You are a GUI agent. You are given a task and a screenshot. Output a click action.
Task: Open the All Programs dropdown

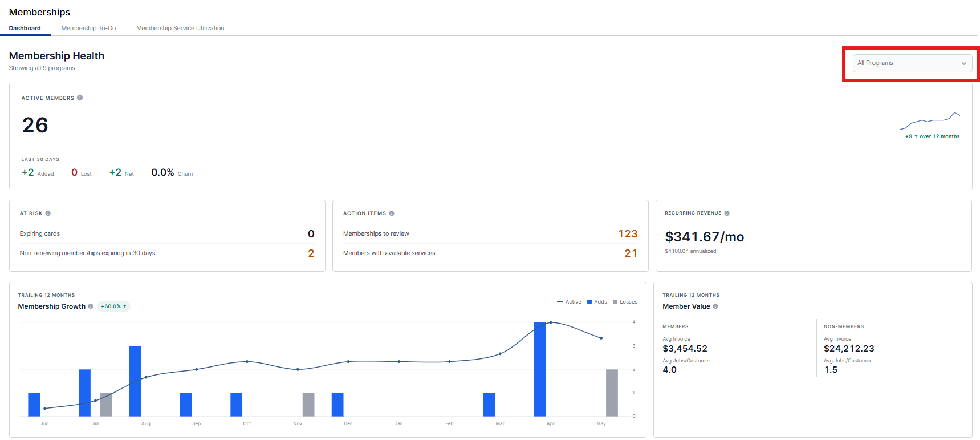tap(913, 63)
